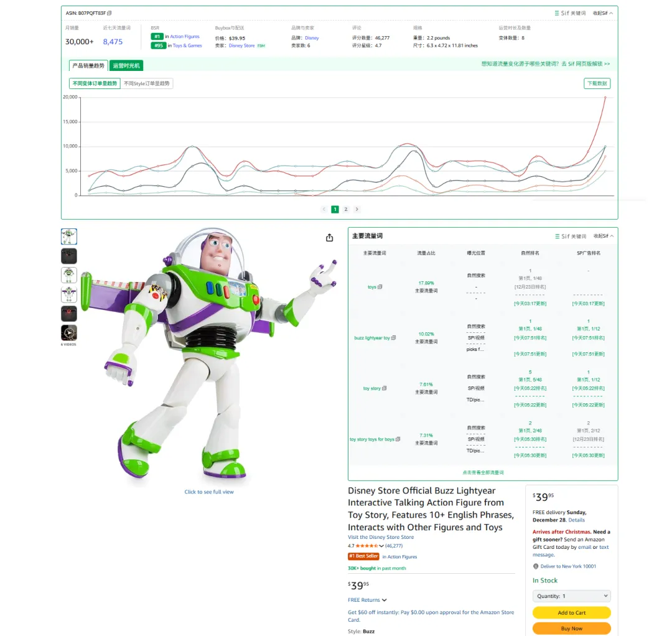Click the Add to Cart button
This screenshot has width=672, height=636.
(x=572, y=613)
